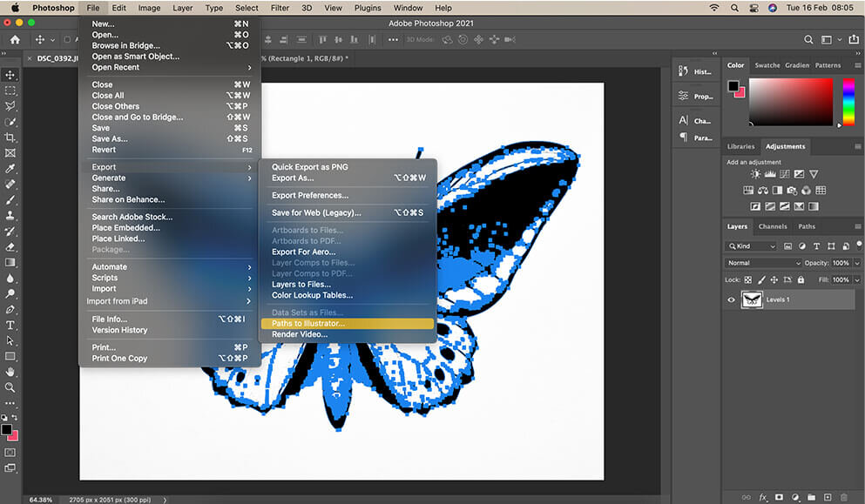Viewport: 865px width, 504px height.
Task: Toggle filter for type layers
Action: pos(816,246)
